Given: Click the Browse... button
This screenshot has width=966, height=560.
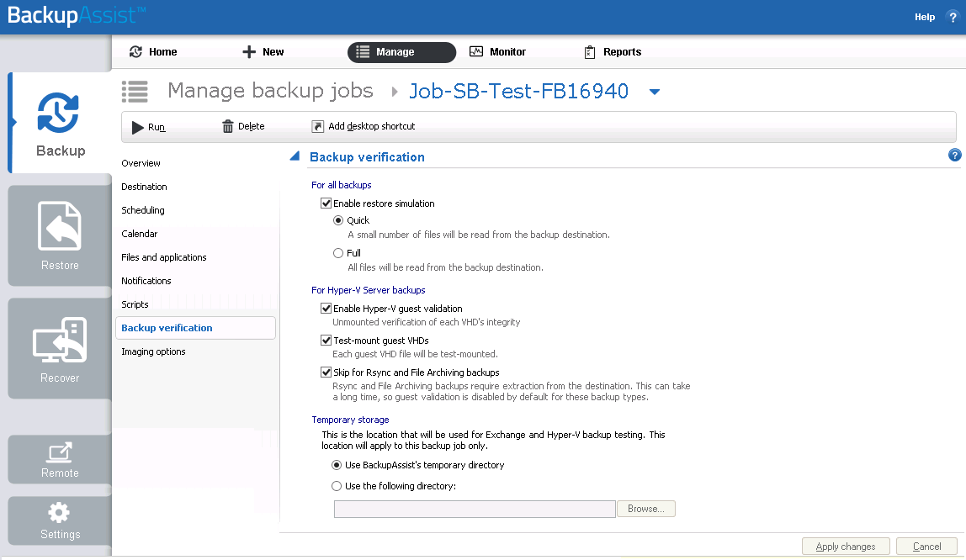Looking at the screenshot, I should pos(646,509).
